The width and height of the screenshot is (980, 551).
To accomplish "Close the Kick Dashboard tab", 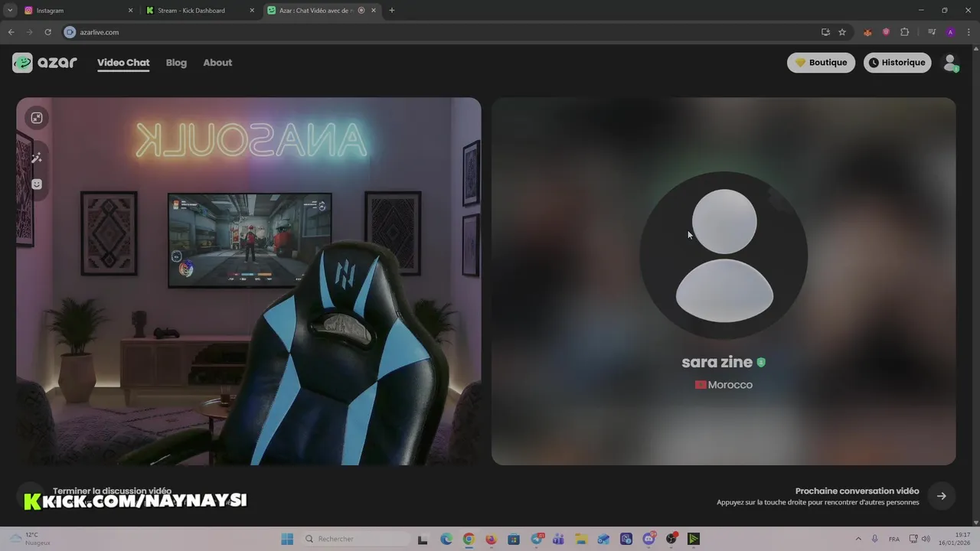I will (252, 11).
